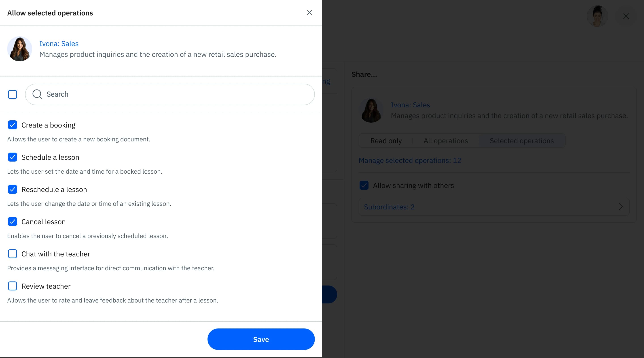Uncheck Schedule a lesson
Screen dimensions: 644x358
[x=13, y=157]
